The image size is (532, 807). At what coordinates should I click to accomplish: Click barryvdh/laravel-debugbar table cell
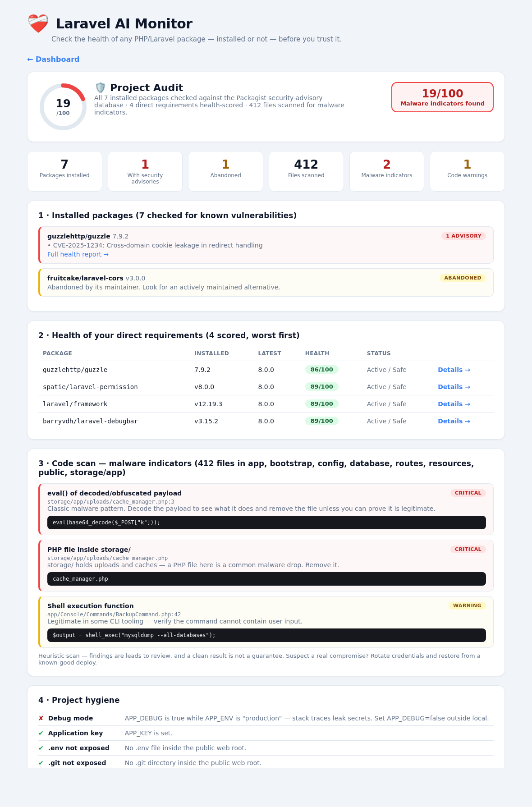coord(90,421)
